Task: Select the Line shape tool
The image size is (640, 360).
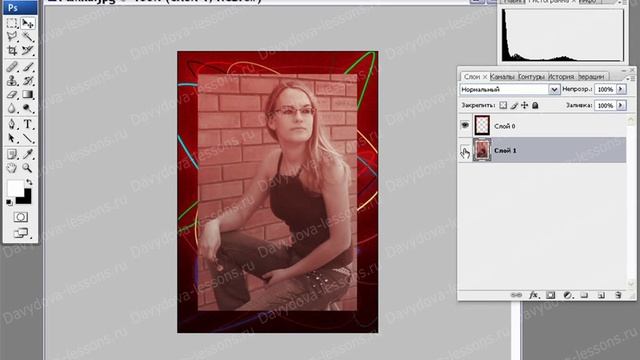Action: click(x=28, y=138)
